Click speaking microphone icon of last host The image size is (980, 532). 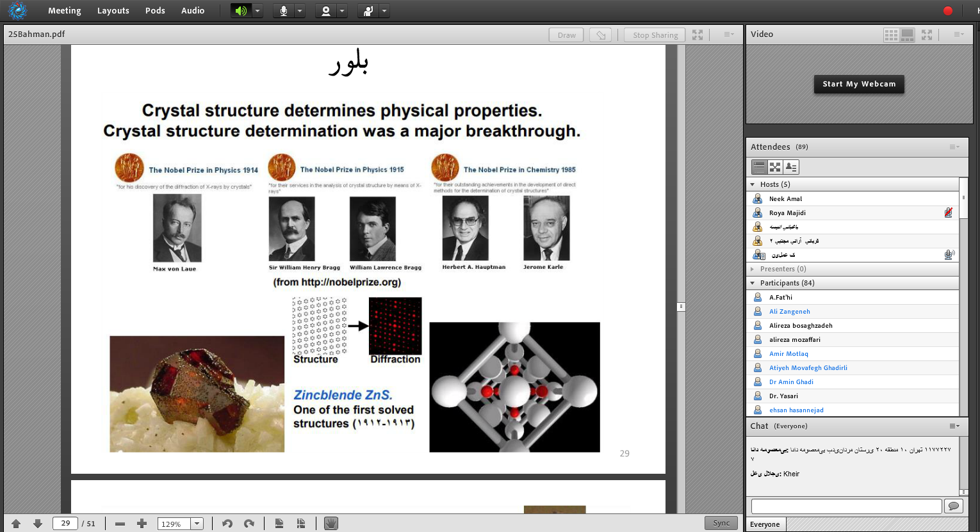pyautogui.click(x=949, y=255)
